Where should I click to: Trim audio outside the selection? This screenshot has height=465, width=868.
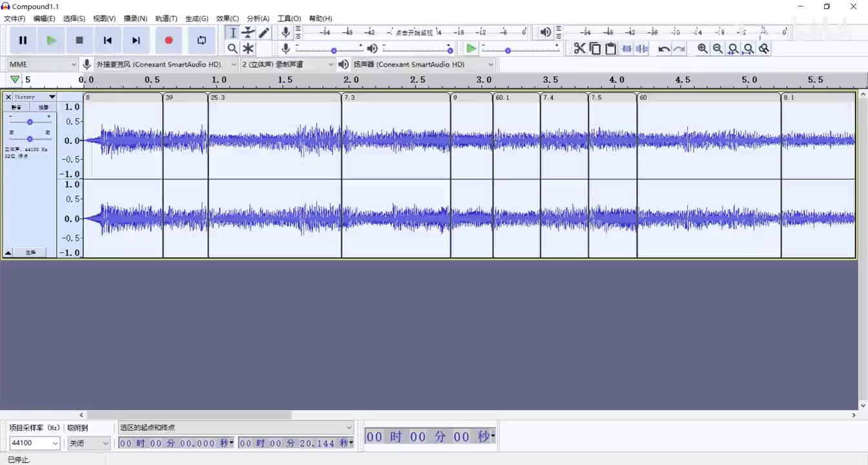click(626, 48)
